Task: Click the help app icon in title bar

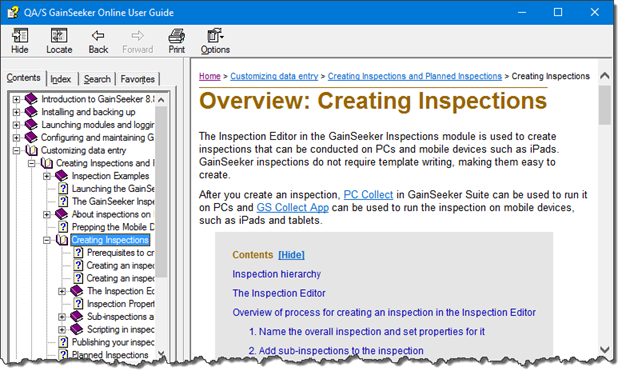Action: click(13, 12)
